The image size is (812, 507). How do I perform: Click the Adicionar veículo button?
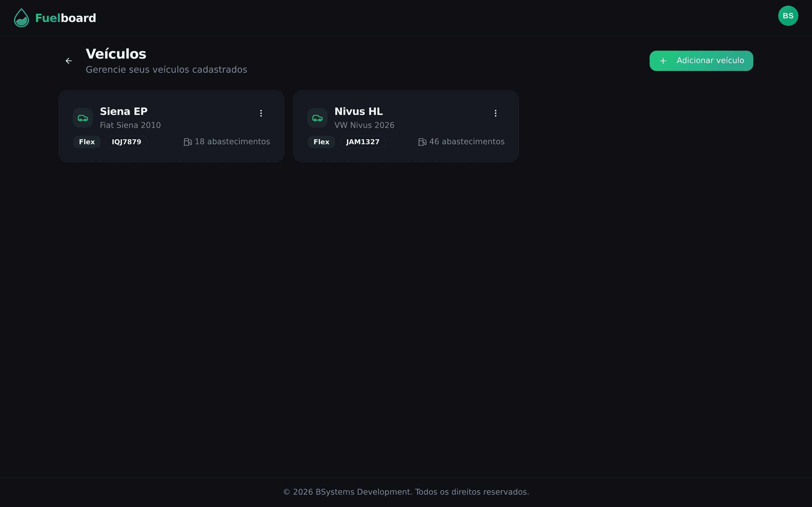click(x=701, y=61)
